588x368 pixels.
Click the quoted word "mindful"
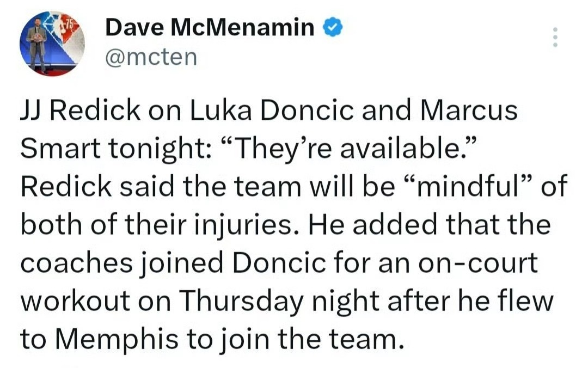(468, 186)
